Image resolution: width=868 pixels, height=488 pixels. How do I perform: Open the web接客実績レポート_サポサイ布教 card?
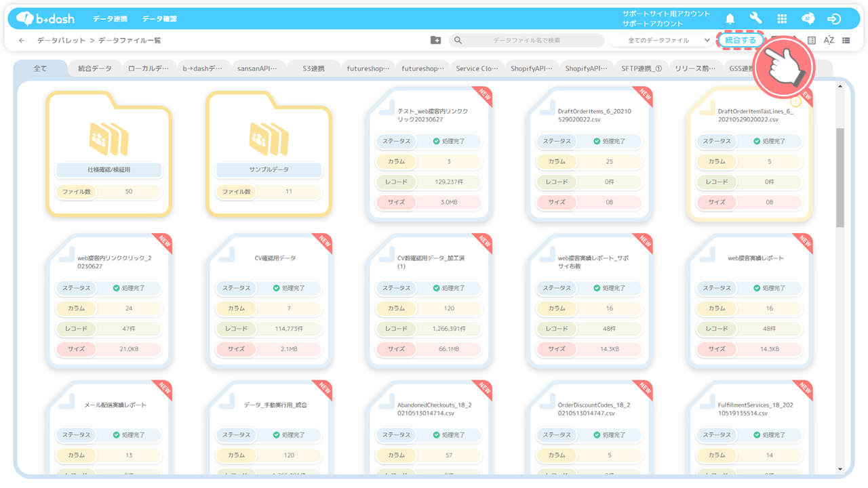pyautogui.click(x=590, y=301)
